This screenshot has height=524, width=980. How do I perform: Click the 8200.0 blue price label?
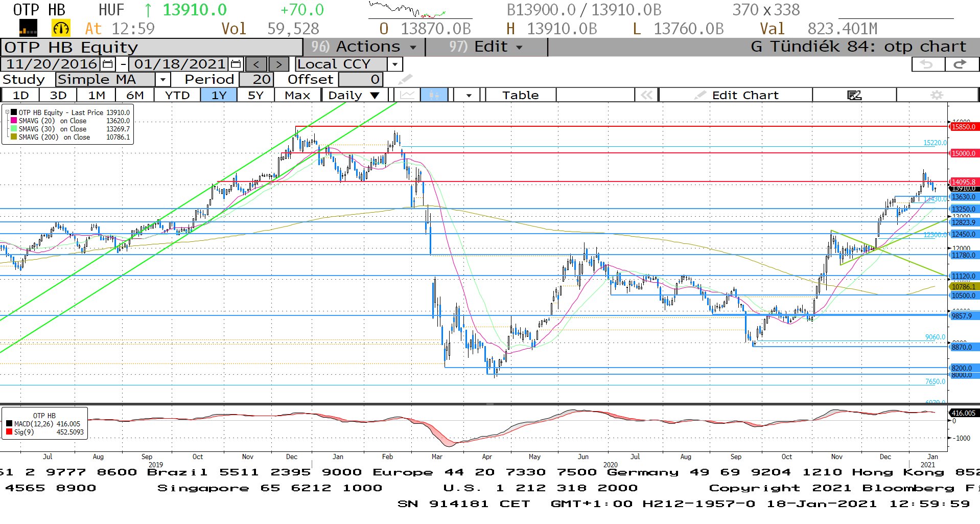[x=964, y=368]
